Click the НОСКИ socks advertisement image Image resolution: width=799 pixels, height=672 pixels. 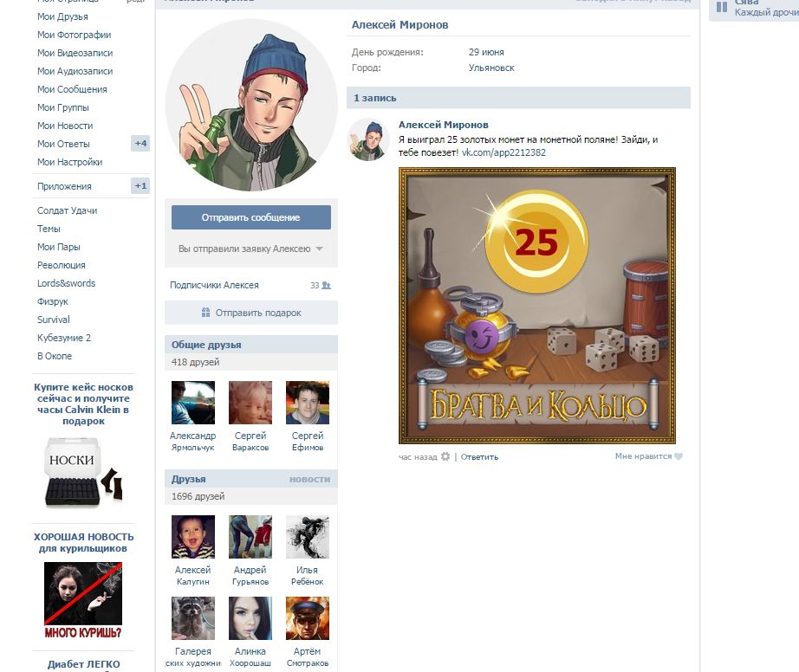click(82, 472)
